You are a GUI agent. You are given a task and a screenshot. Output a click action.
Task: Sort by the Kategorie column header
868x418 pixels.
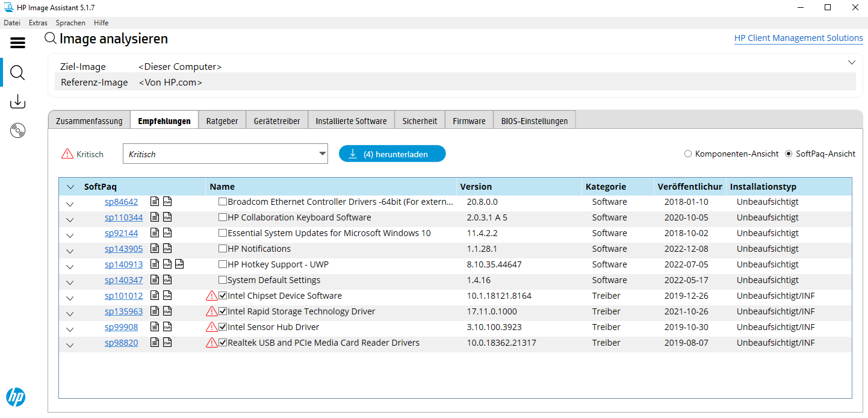tap(618, 187)
